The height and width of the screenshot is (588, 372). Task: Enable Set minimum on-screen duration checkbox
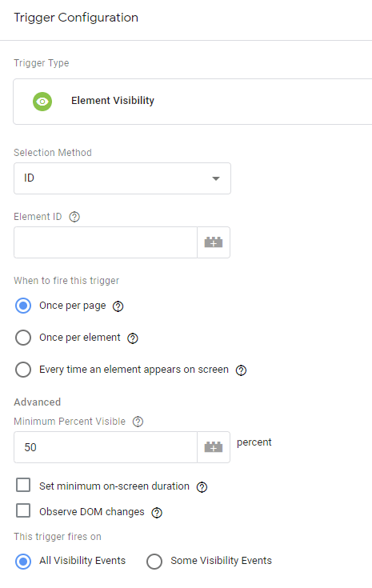pos(23,485)
